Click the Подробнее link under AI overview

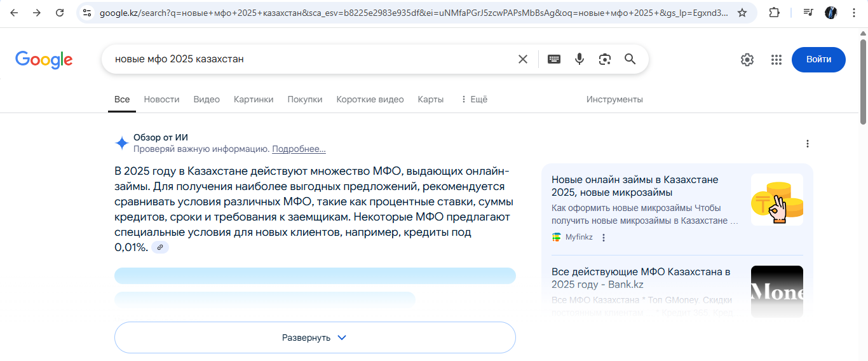pos(299,149)
